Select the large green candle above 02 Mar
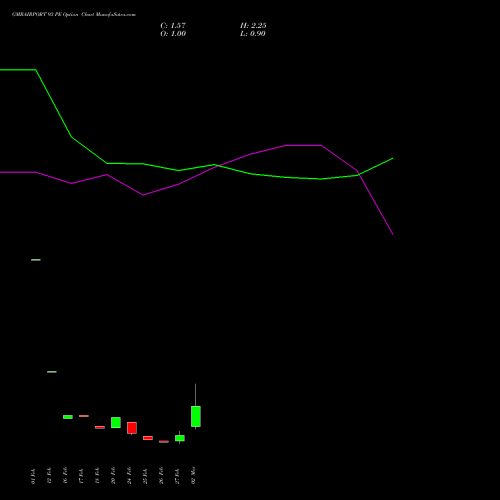The image size is (500, 500). coord(196,416)
